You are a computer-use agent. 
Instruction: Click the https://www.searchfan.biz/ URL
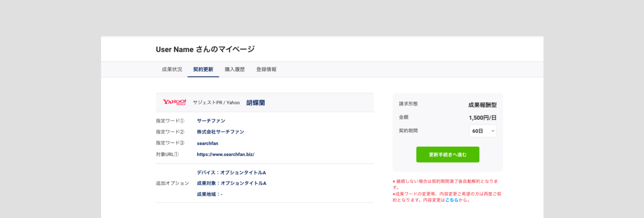pyautogui.click(x=226, y=154)
